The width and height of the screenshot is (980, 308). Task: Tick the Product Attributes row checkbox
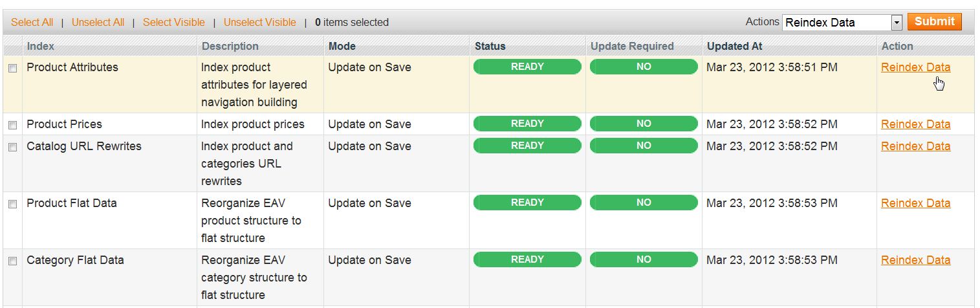[x=12, y=69]
